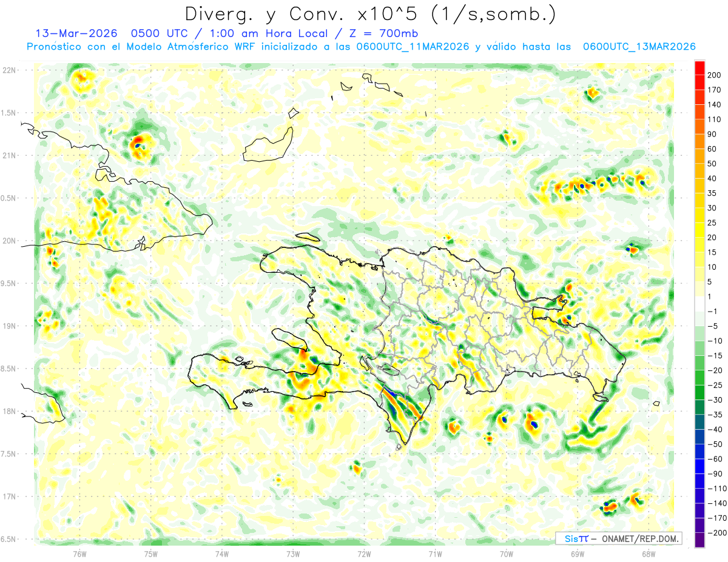This screenshot has width=728, height=562.
Task: Click the '72W' longitude label
Action: tap(364, 554)
